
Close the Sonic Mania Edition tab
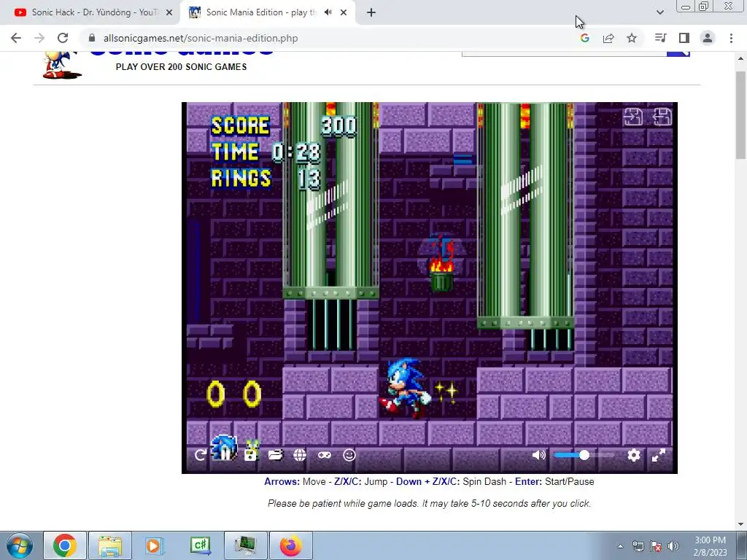tap(344, 13)
